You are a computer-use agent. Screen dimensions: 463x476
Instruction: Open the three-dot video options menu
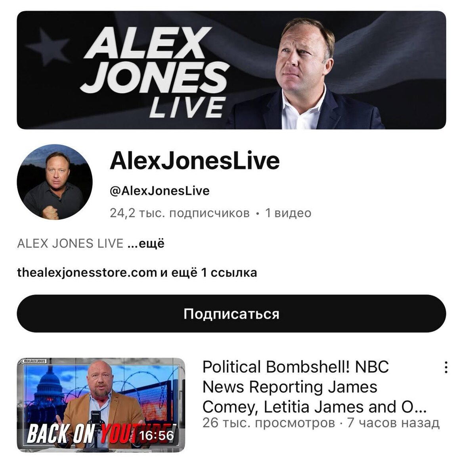tap(446, 368)
